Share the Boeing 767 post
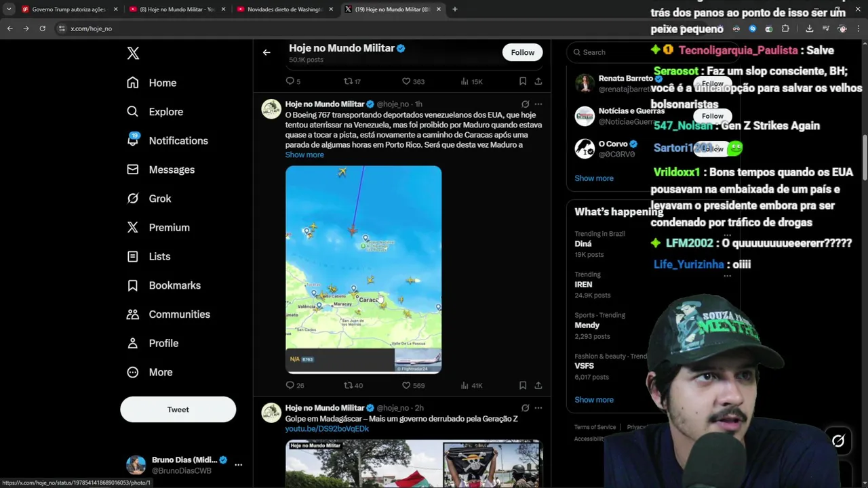Viewport: 868px width, 488px height. [538, 385]
